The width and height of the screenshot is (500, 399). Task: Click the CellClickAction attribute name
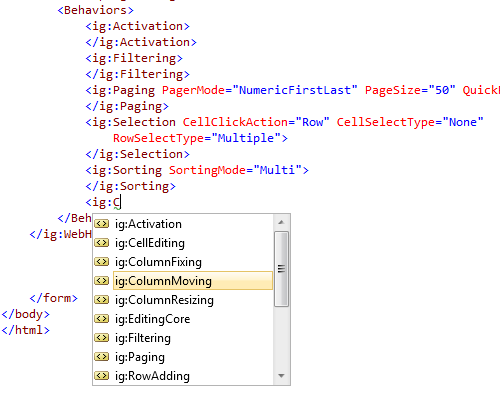coord(235,122)
